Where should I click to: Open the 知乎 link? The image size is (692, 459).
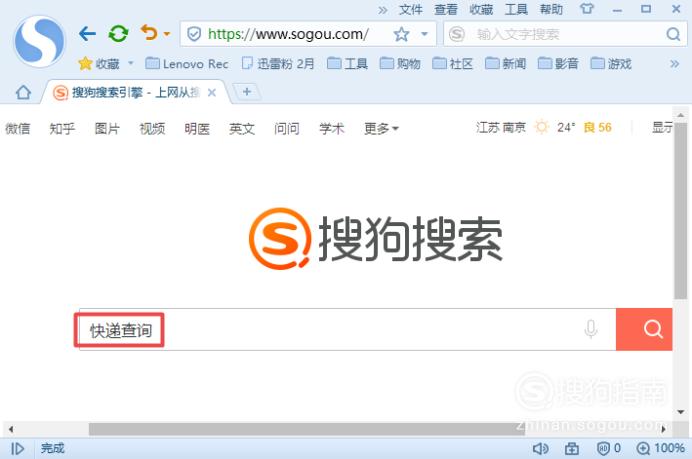tap(62, 128)
